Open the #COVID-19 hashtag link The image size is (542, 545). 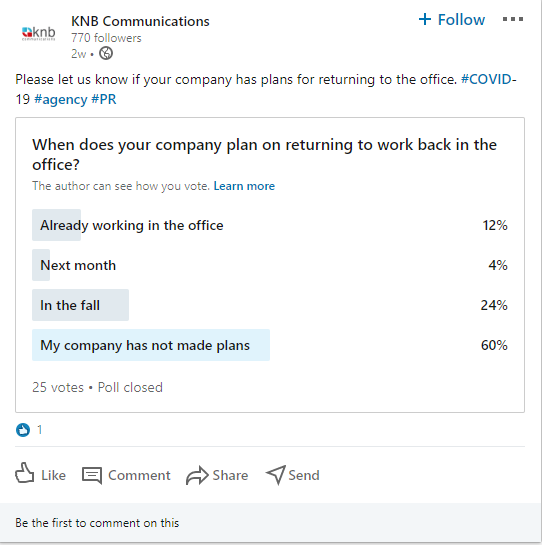point(488,80)
